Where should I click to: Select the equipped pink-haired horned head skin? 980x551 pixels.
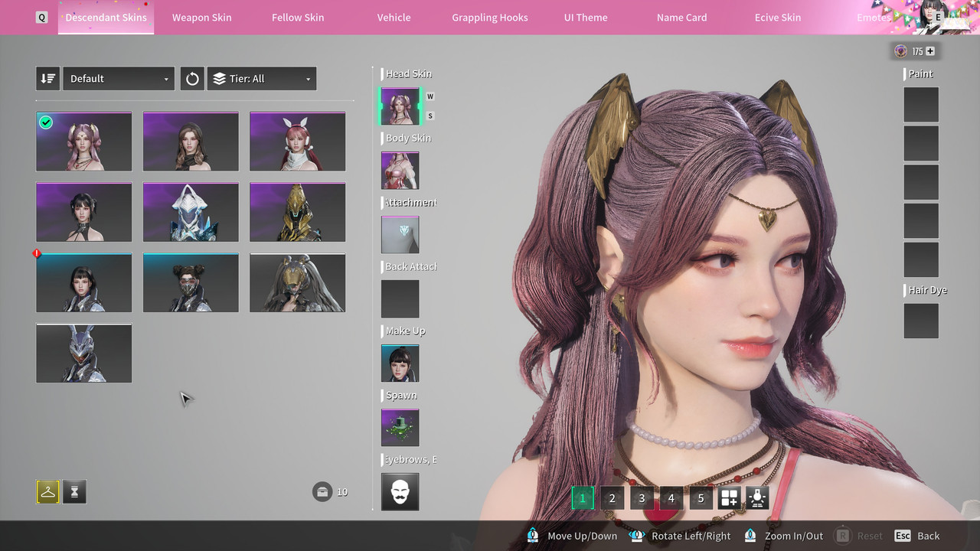pos(83,142)
